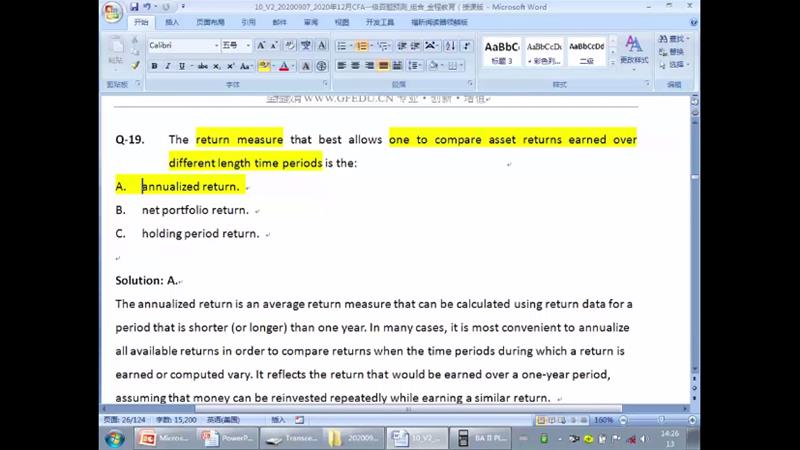Switch to PowerPoint taskbar item
Image resolution: width=800 pixels, height=450 pixels.
tap(227, 438)
